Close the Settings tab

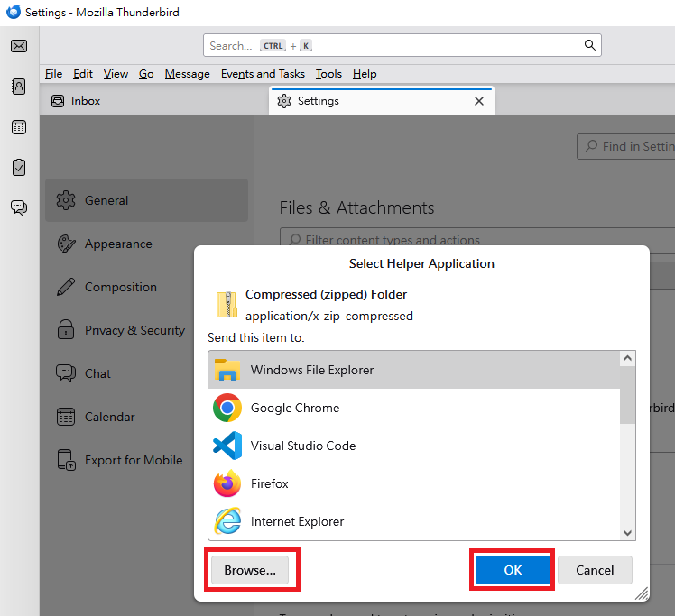[479, 101]
